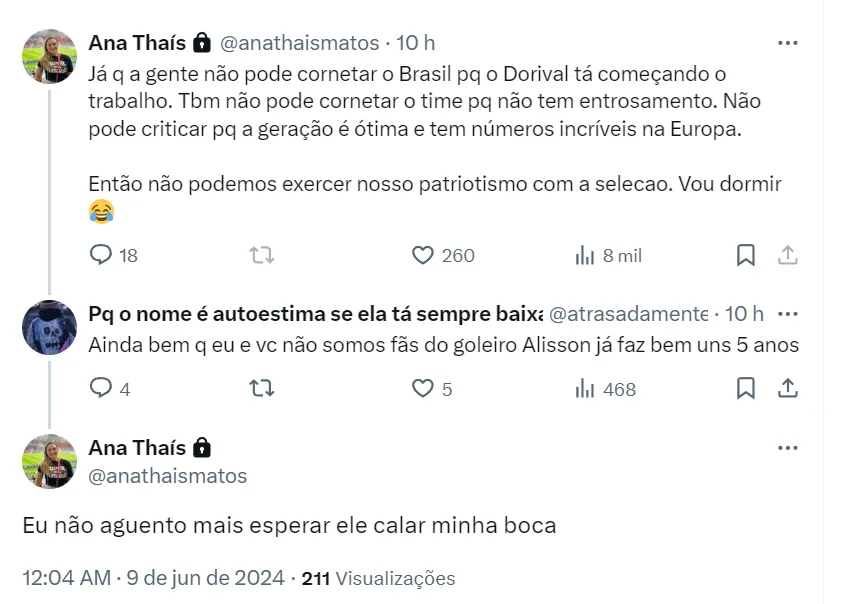Image resolution: width=856 pixels, height=604 pixels.
Task: Open more options on first tweet
Action: tap(788, 43)
